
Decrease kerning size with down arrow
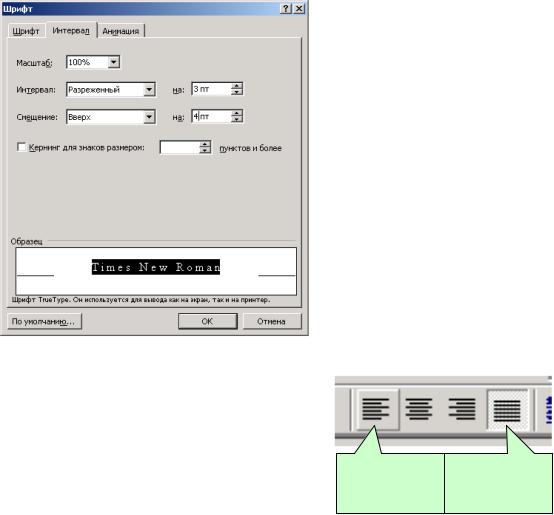(x=205, y=150)
